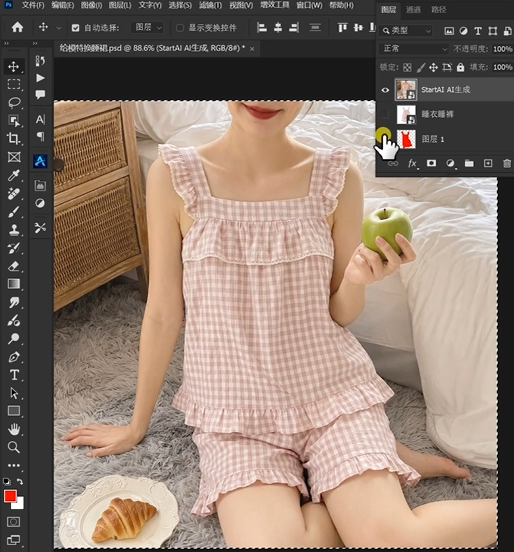Toggle the 自动选择 checkbox

[75, 28]
